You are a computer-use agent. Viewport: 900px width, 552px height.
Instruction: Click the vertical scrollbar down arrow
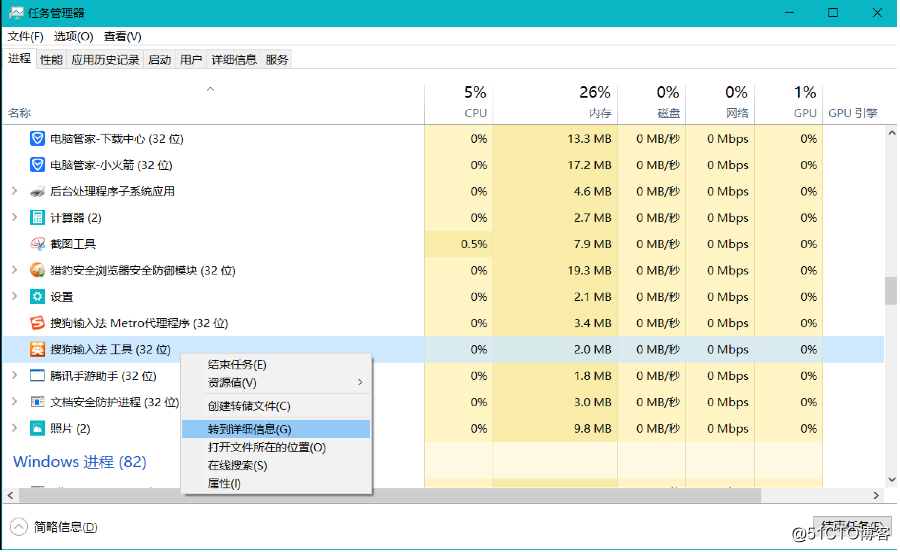click(891, 480)
